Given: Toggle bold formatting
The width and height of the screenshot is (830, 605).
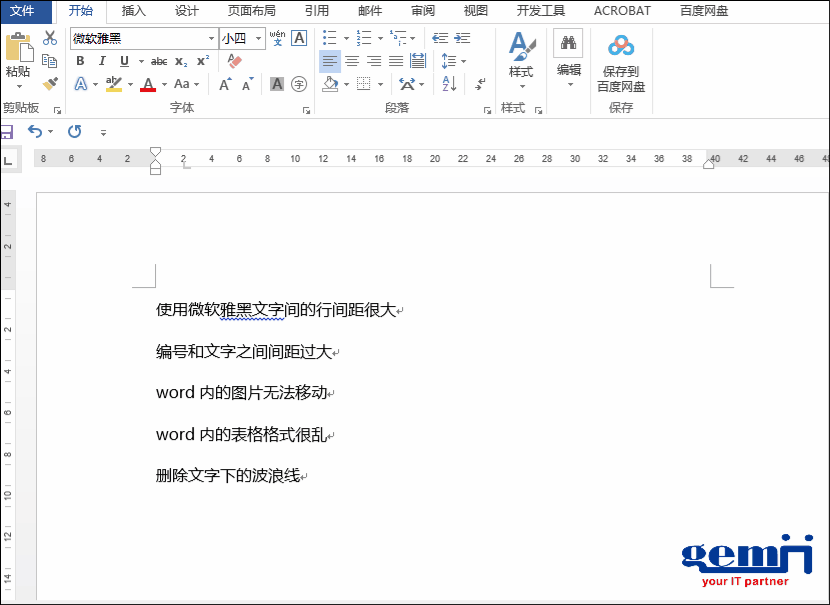Looking at the screenshot, I should (x=80, y=60).
